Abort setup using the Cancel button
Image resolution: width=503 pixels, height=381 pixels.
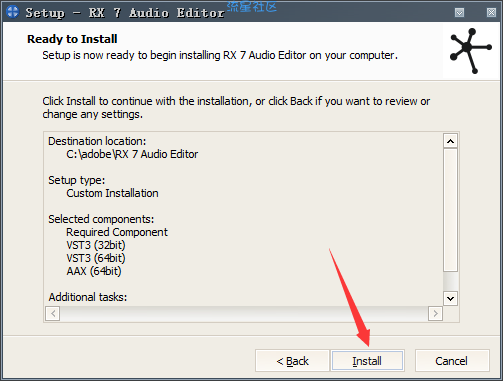click(452, 361)
